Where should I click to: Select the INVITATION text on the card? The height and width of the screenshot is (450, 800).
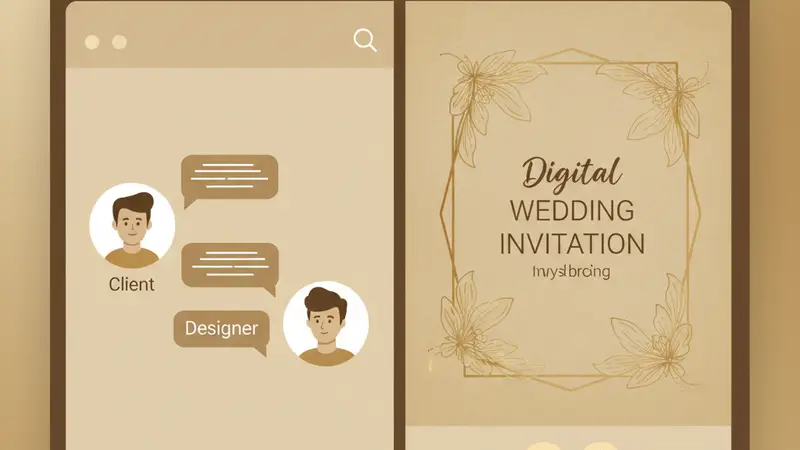(572, 244)
